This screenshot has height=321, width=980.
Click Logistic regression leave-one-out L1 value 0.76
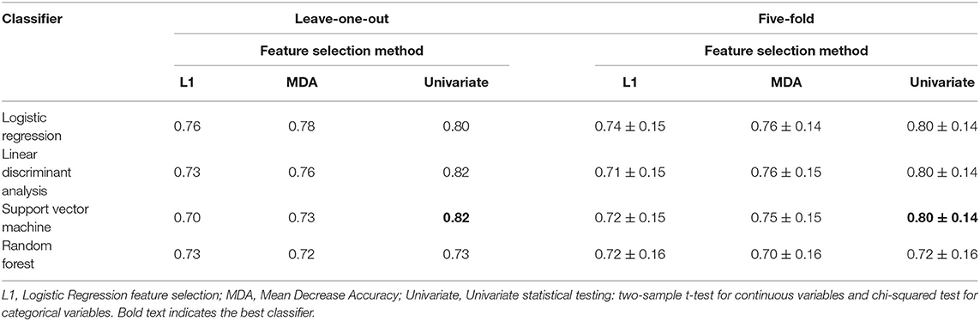185,126
